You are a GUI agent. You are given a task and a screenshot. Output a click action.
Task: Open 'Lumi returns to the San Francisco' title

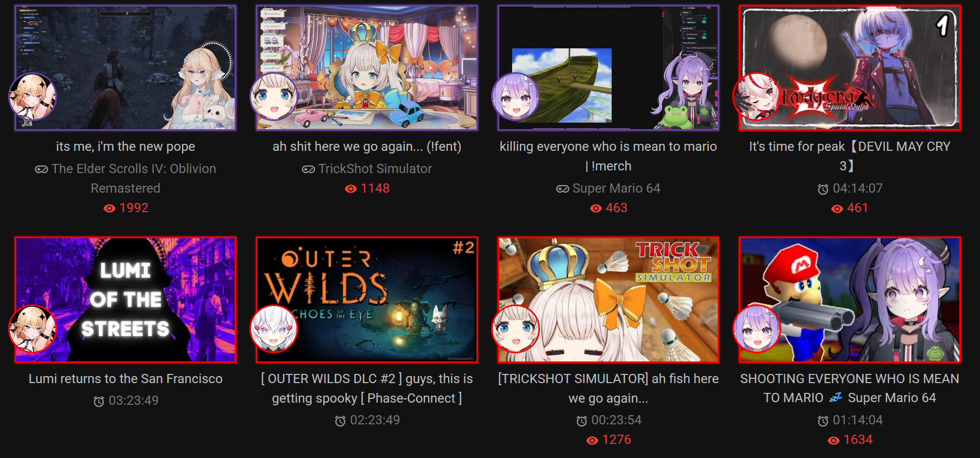point(125,379)
